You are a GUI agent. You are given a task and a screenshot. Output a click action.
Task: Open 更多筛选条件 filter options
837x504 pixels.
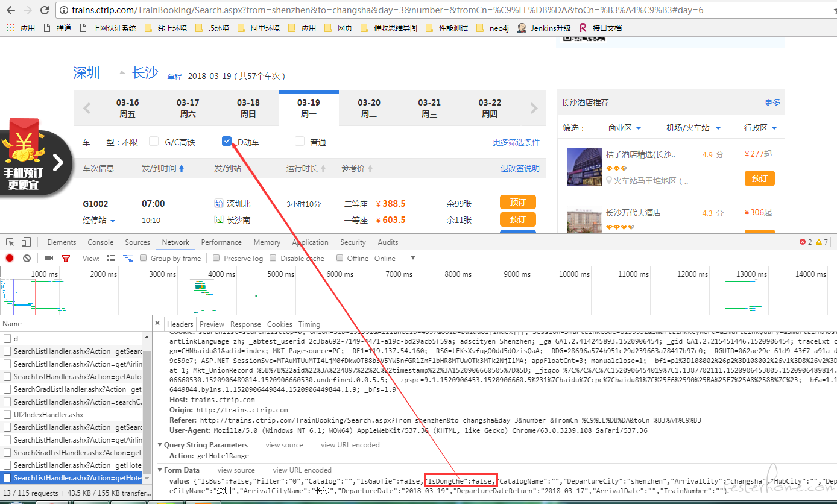(516, 142)
